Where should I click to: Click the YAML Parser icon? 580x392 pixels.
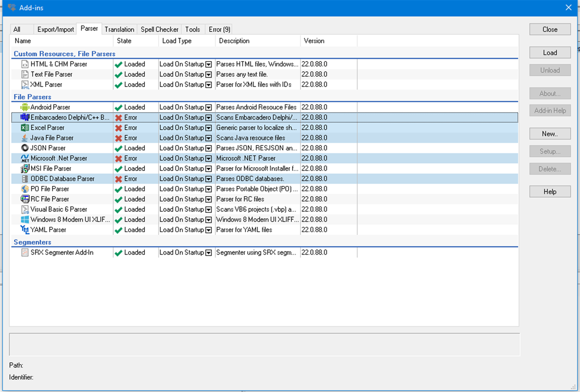tap(25, 230)
